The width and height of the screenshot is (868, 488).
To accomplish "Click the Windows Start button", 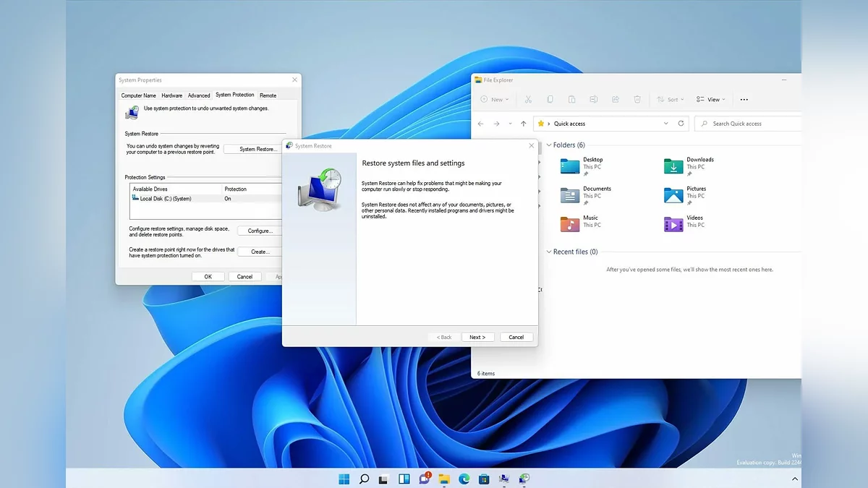I will point(344,479).
